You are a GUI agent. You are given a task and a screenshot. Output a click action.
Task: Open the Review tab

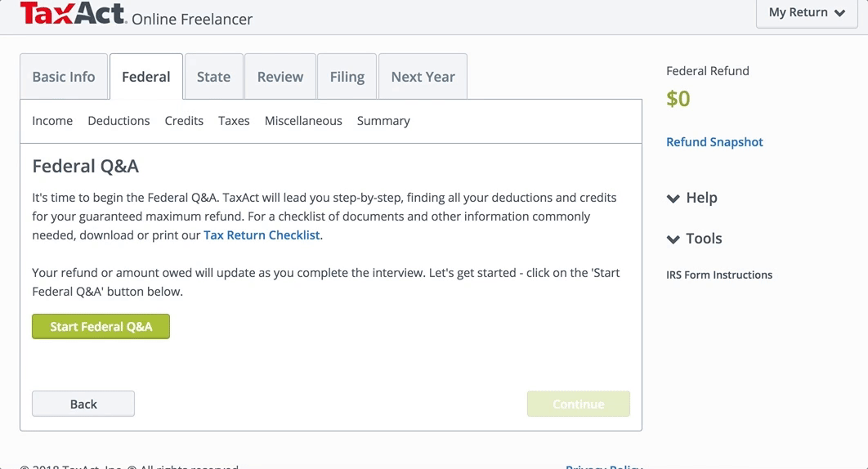point(280,77)
